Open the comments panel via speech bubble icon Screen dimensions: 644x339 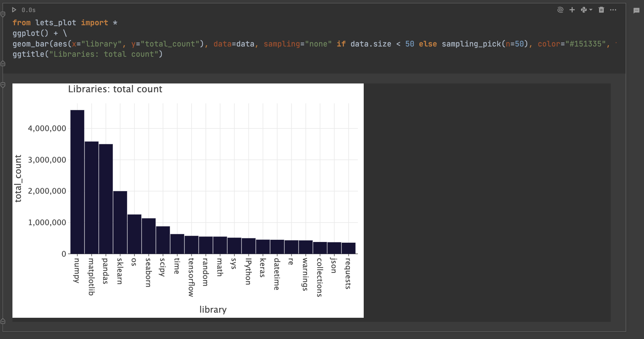point(637,10)
